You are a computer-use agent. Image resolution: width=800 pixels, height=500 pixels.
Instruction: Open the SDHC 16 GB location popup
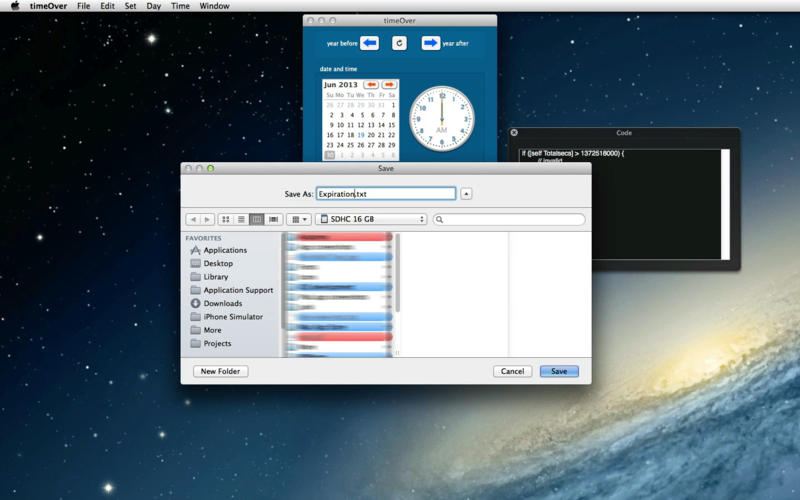click(x=371, y=219)
